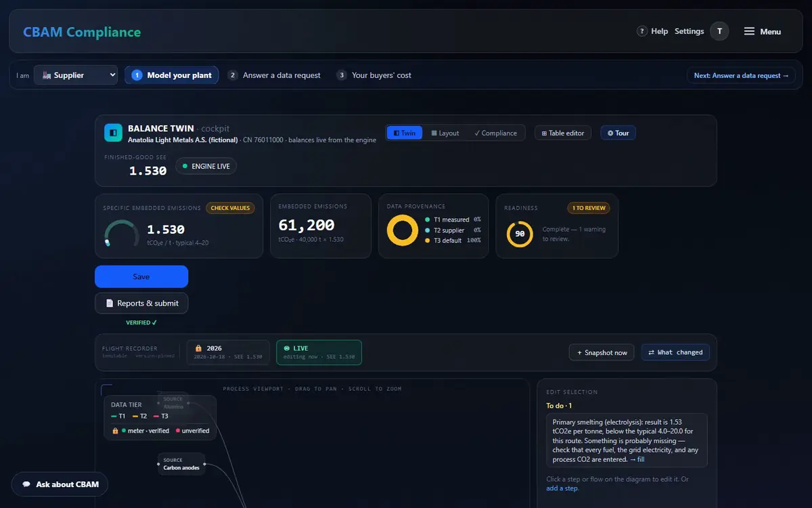Open the Ask about CBAM chat
The height and width of the screenshot is (508, 812).
tap(60, 484)
